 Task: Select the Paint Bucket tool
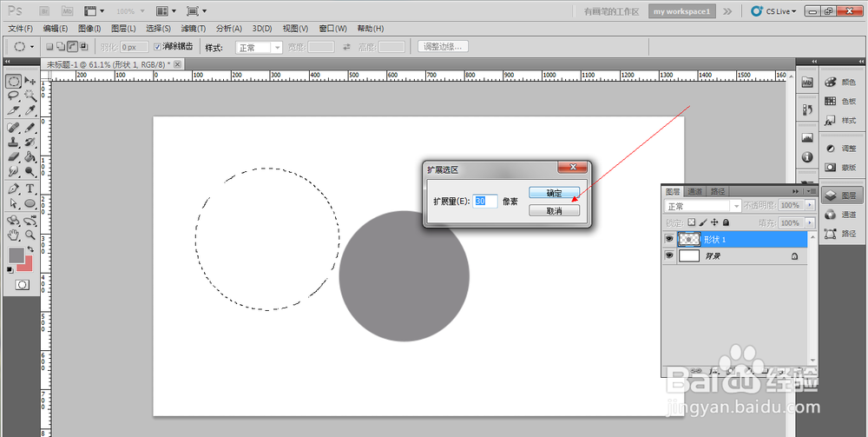pyautogui.click(x=30, y=156)
